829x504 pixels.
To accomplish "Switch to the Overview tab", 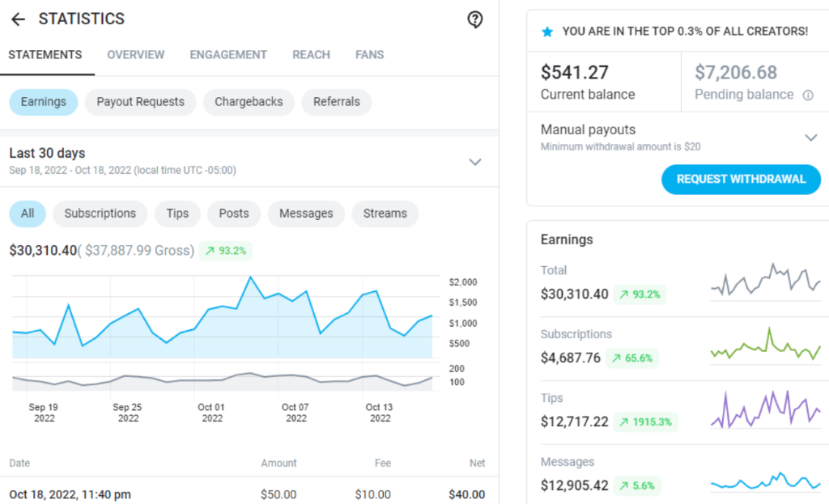I will coord(135,55).
